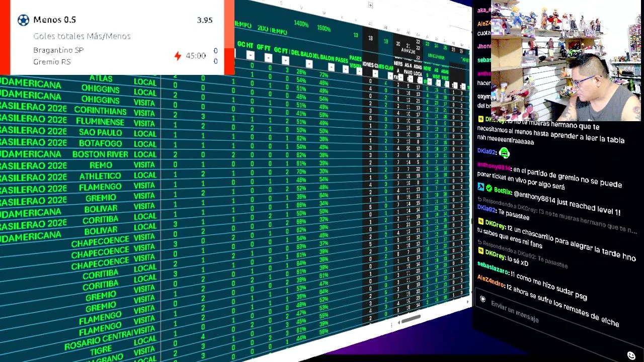
Task: Select LOCAL in the BOSTON RIVER row
Action: click(145, 154)
